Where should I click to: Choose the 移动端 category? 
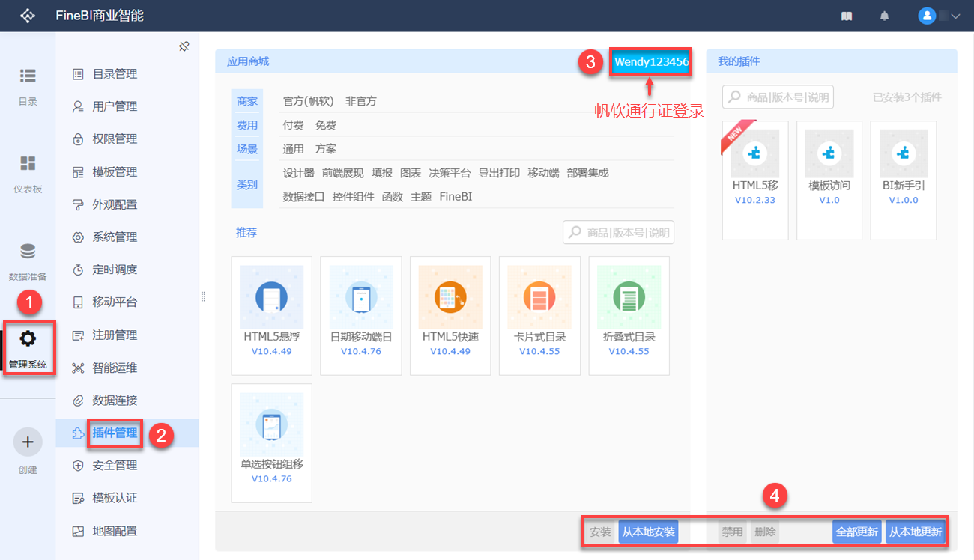pos(543,173)
